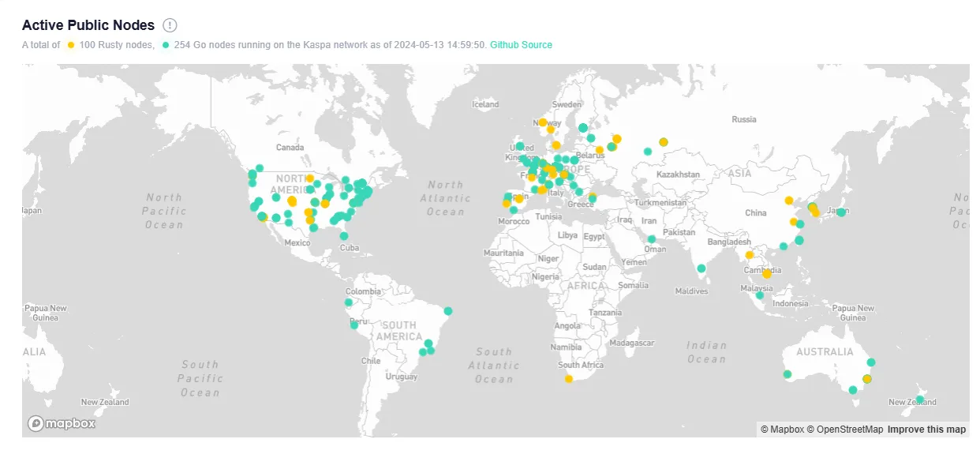Screen dimensions: 980x454
Task: Click the info icon beside Active Public Nodes
Action: click(170, 25)
